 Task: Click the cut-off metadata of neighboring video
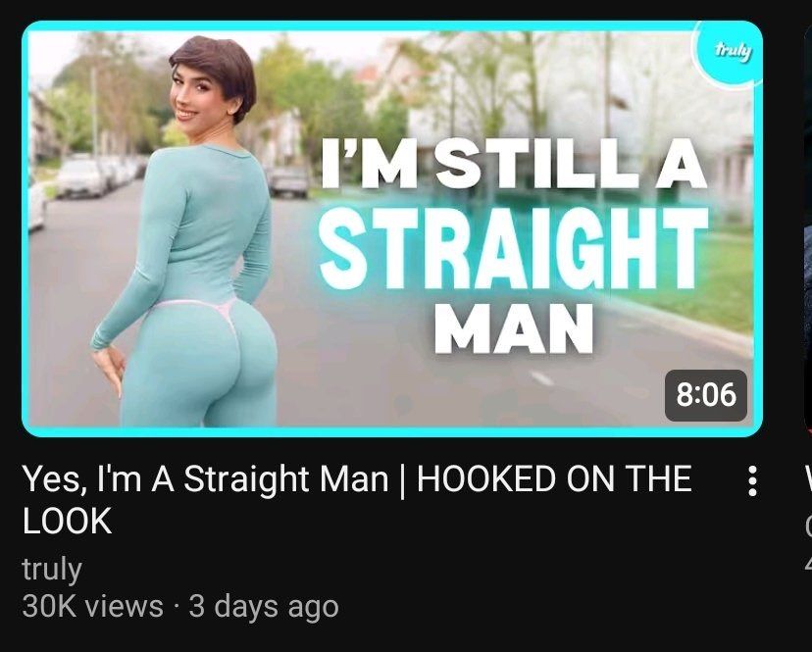pos(808,544)
